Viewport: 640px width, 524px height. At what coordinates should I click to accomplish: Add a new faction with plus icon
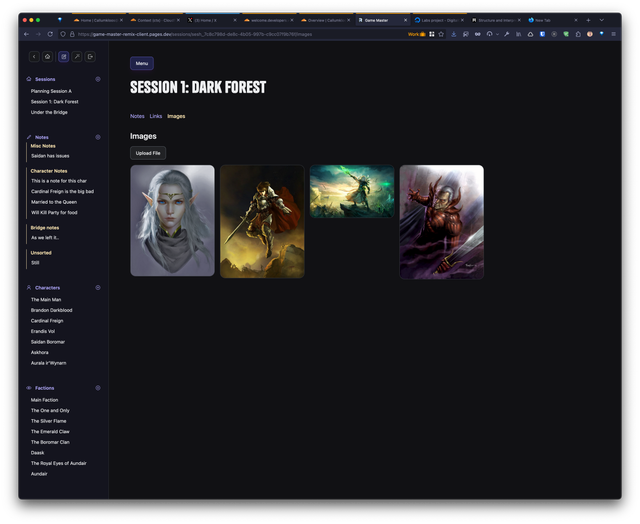[98, 388]
